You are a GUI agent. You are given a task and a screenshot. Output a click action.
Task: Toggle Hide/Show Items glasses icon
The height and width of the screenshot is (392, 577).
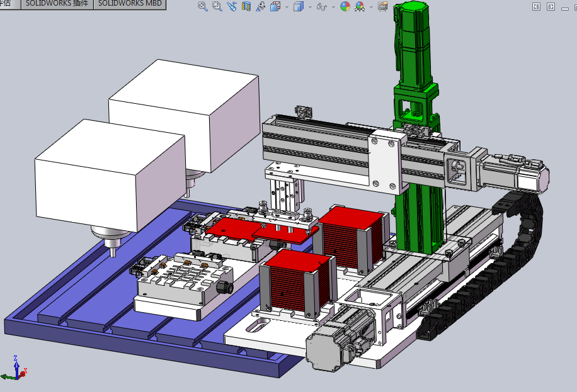pyautogui.click(x=322, y=7)
